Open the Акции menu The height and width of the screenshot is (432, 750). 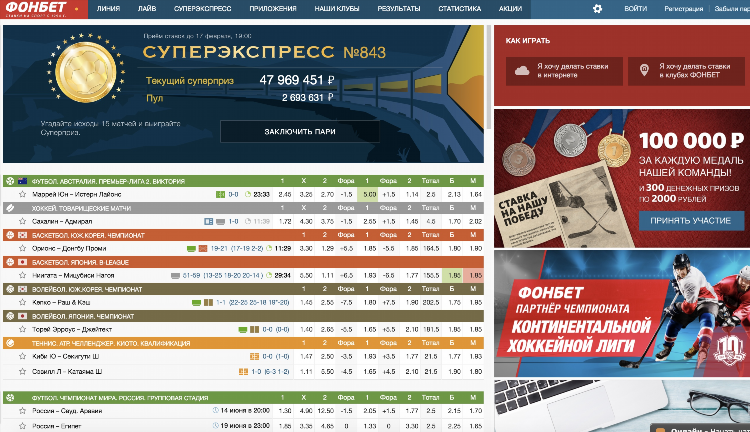pos(510,9)
